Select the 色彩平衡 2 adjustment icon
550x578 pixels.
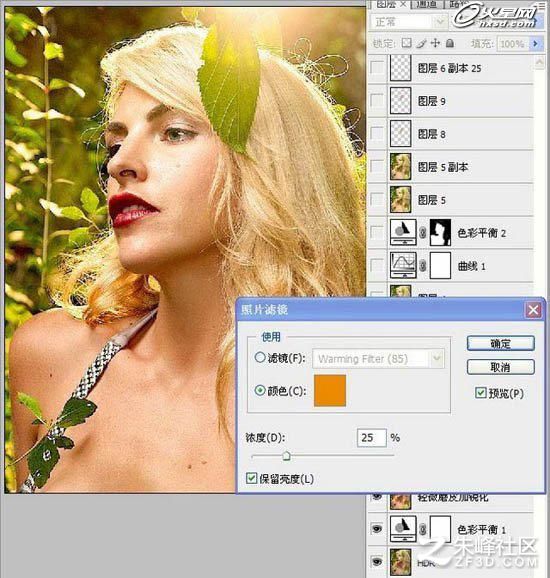click(x=403, y=232)
